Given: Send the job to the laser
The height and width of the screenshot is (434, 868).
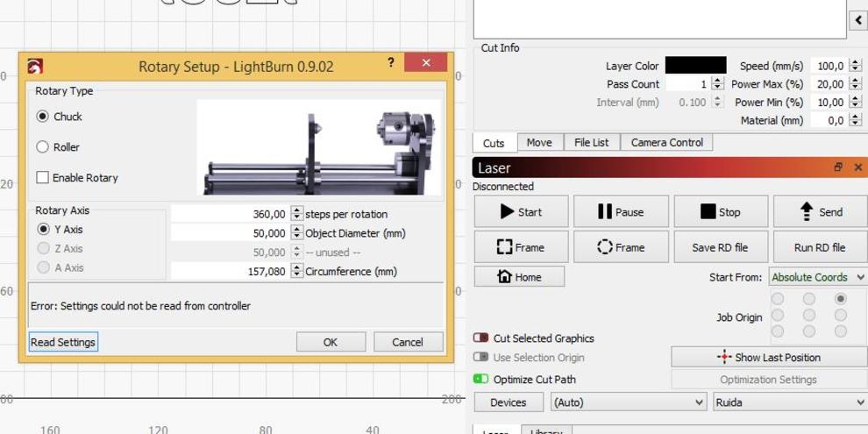Looking at the screenshot, I should [821, 211].
